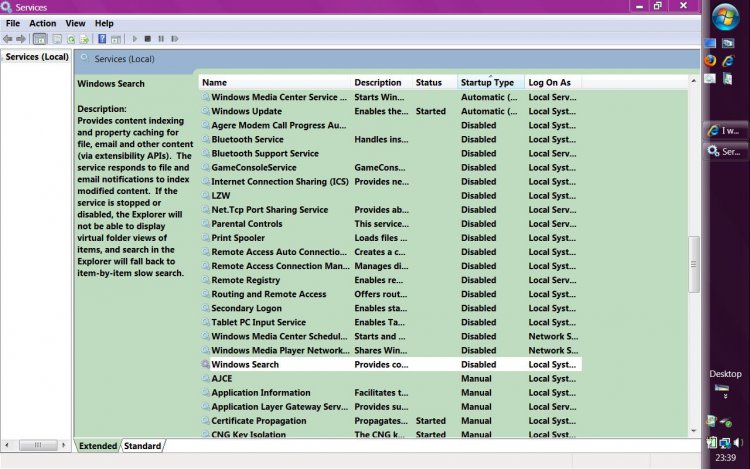Open the View menu

coord(75,23)
